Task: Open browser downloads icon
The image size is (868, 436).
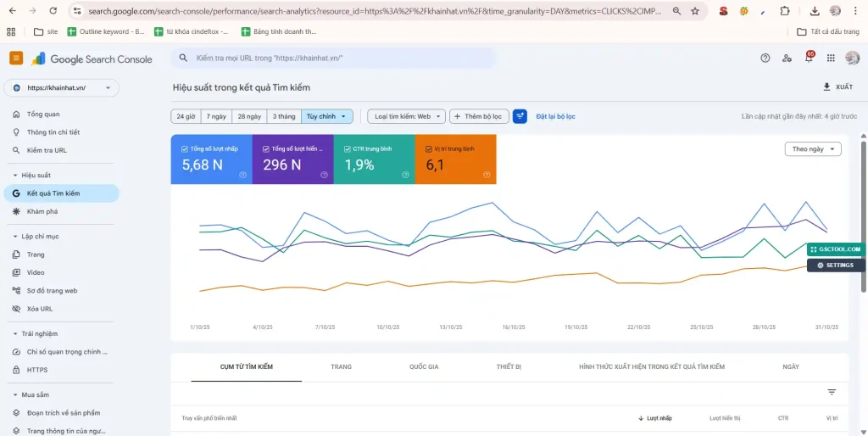Action: [815, 10]
